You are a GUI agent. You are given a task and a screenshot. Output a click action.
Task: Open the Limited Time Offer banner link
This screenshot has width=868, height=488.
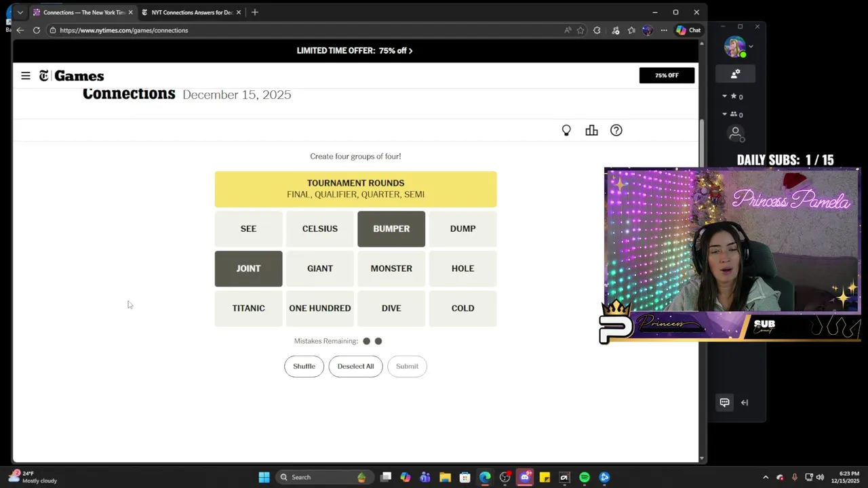point(355,51)
